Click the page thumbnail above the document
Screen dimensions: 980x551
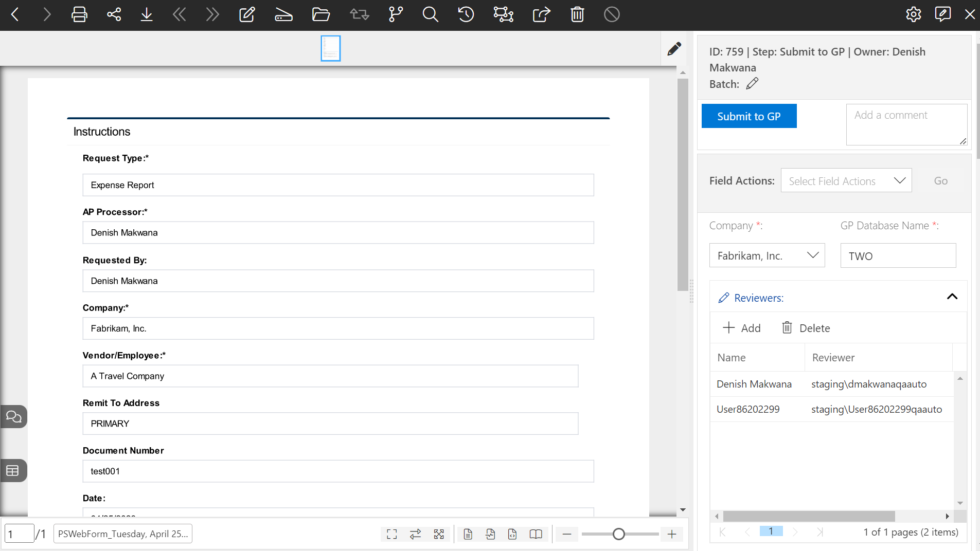tap(331, 48)
